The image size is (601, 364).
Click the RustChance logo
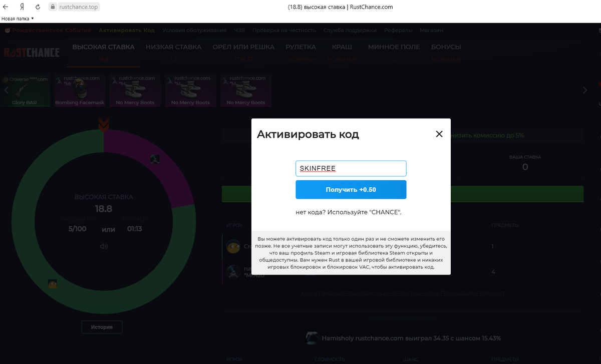tap(32, 53)
